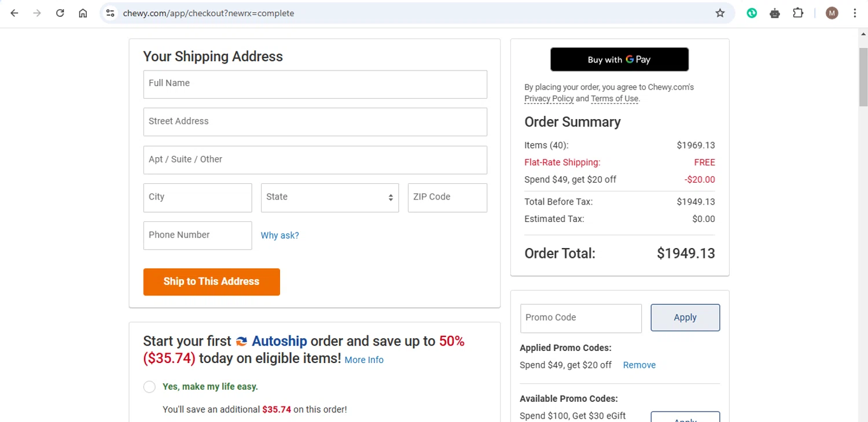Click into the Promo Code field

pos(580,318)
